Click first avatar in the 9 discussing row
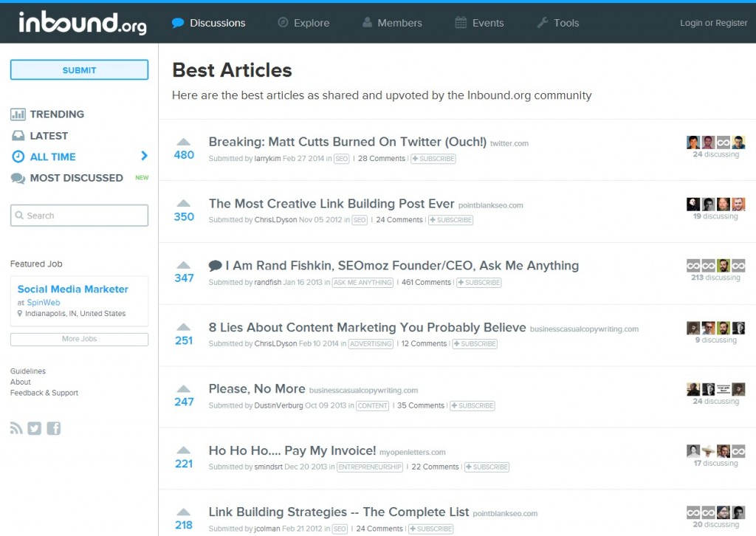Image resolution: width=756 pixels, height=536 pixels. click(x=693, y=328)
